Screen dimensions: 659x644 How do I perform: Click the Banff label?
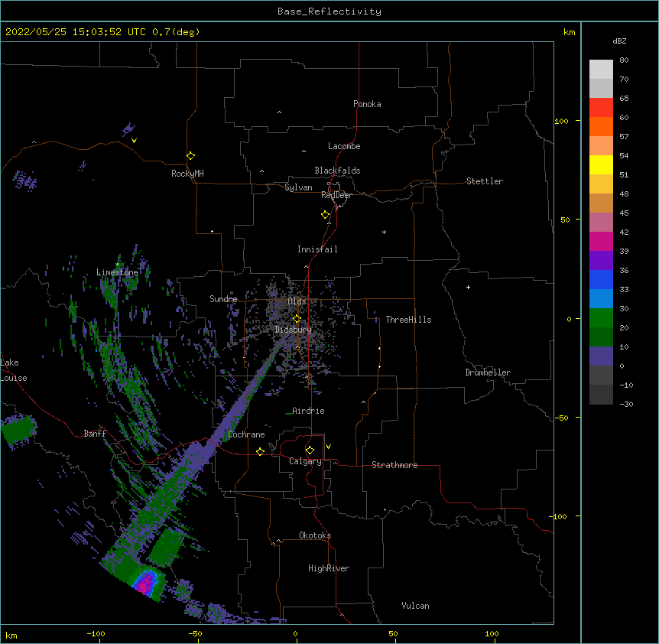tap(95, 434)
